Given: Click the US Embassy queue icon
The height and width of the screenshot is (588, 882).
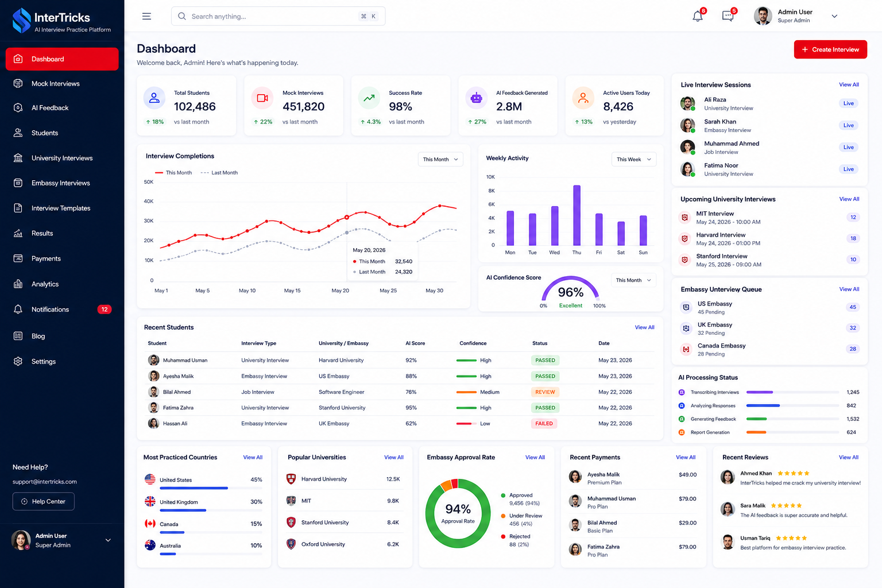Looking at the screenshot, I should pyautogui.click(x=686, y=307).
